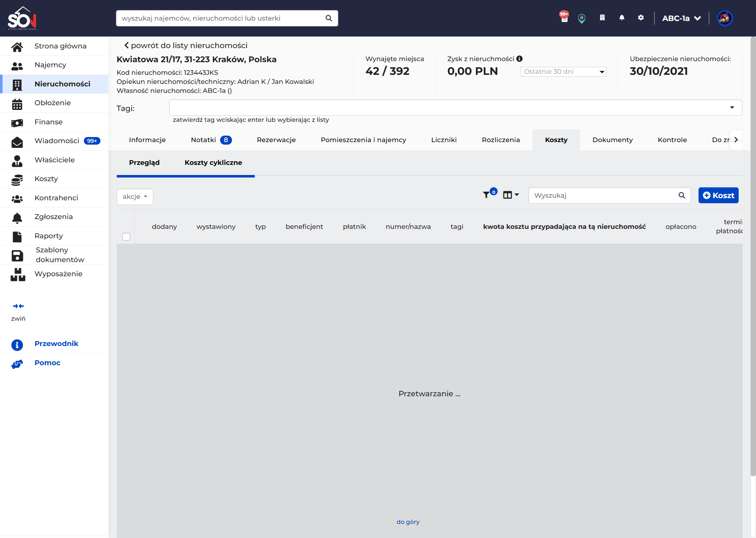Click the do góry link
The width and height of the screenshot is (756, 538).
point(408,522)
